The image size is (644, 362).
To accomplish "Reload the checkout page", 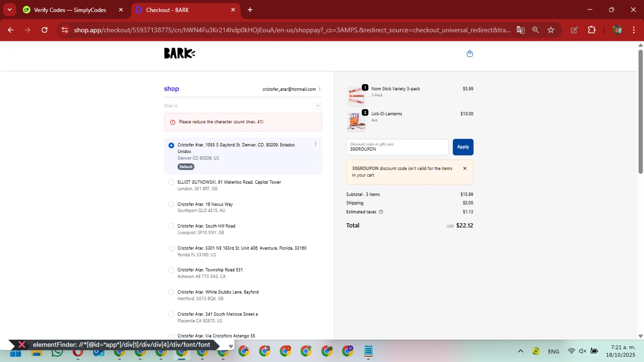I will pyautogui.click(x=44, y=30).
